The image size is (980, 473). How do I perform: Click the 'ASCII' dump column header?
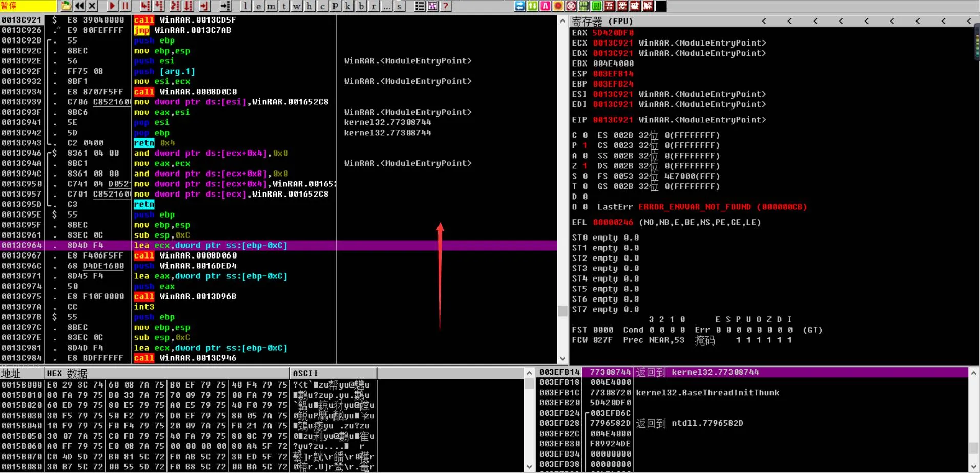click(x=333, y=373)
